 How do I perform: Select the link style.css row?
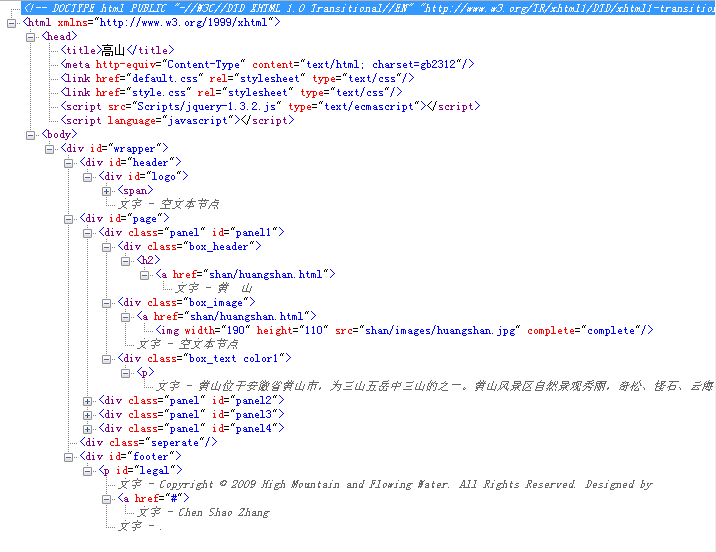click(x=232, y=93)
